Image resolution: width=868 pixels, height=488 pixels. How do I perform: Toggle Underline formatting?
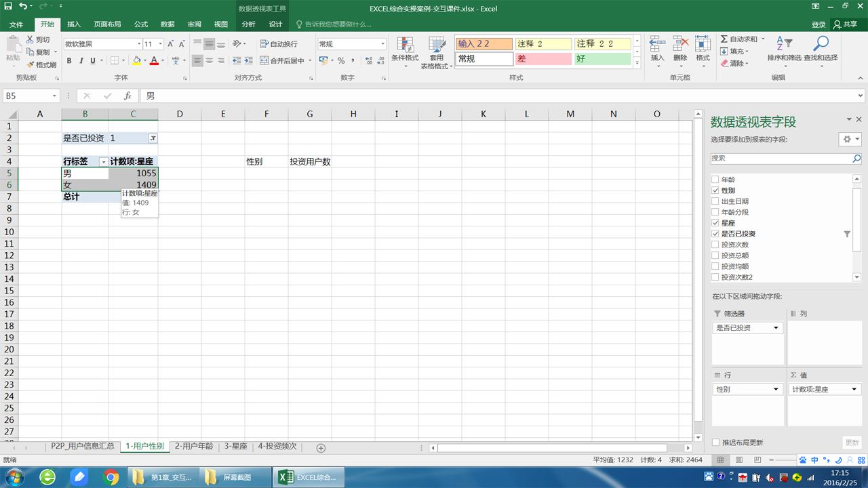(x=94, y=60)
